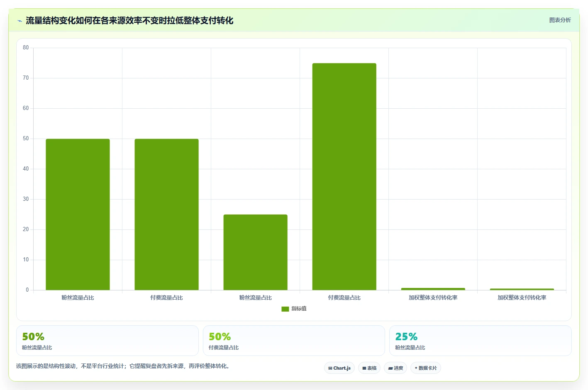Open the 数据卡片 chip

[426, 368]
